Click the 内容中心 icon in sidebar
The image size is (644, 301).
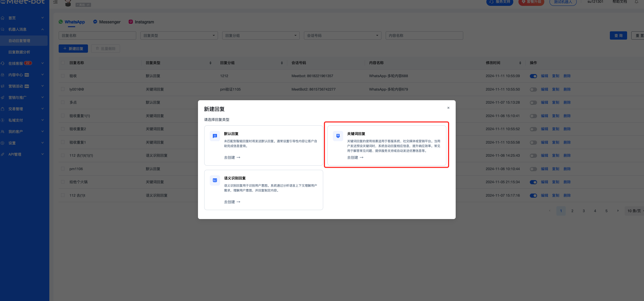click(x=3, y=75)
